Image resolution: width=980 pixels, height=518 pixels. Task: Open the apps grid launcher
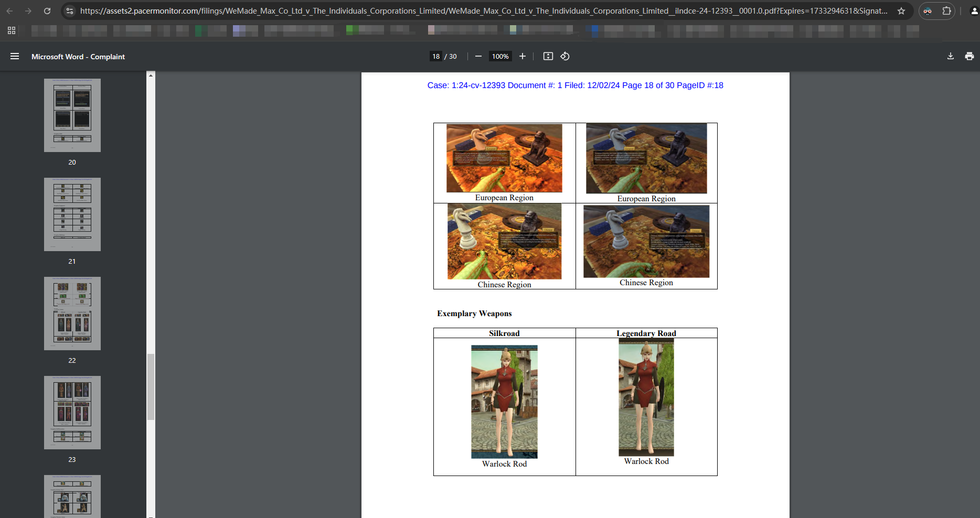point(12,30)
